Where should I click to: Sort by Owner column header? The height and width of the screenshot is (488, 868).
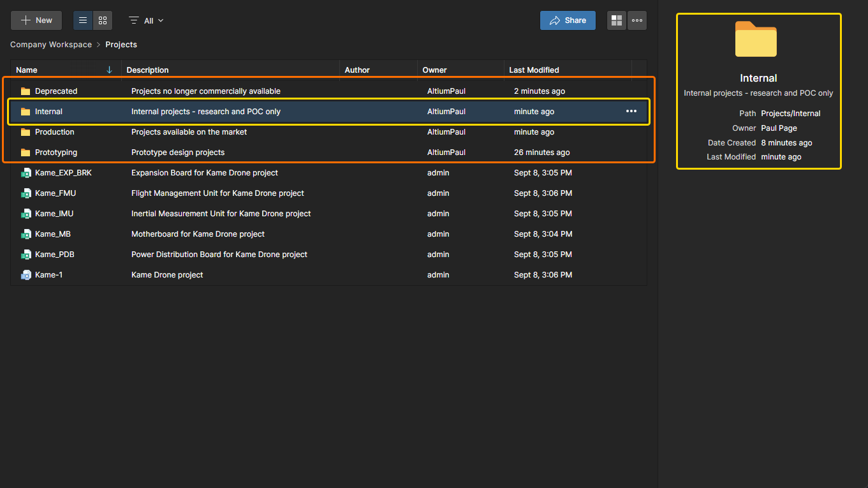[434, 70]
